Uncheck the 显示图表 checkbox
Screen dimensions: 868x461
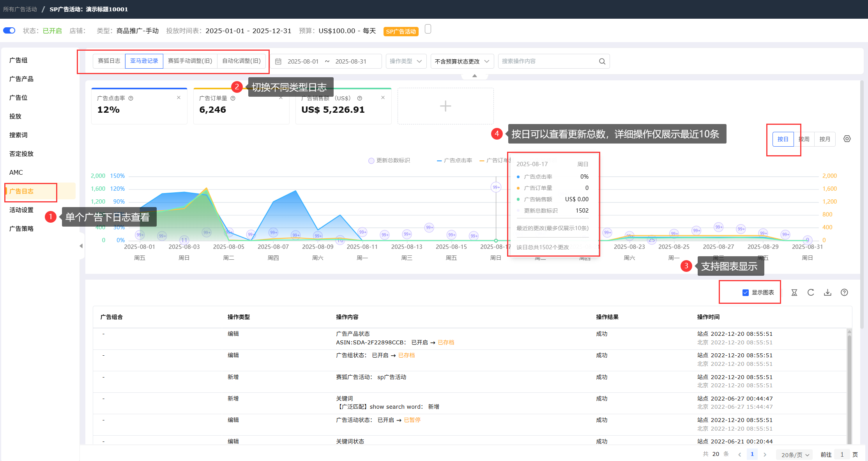pos(746,293)
